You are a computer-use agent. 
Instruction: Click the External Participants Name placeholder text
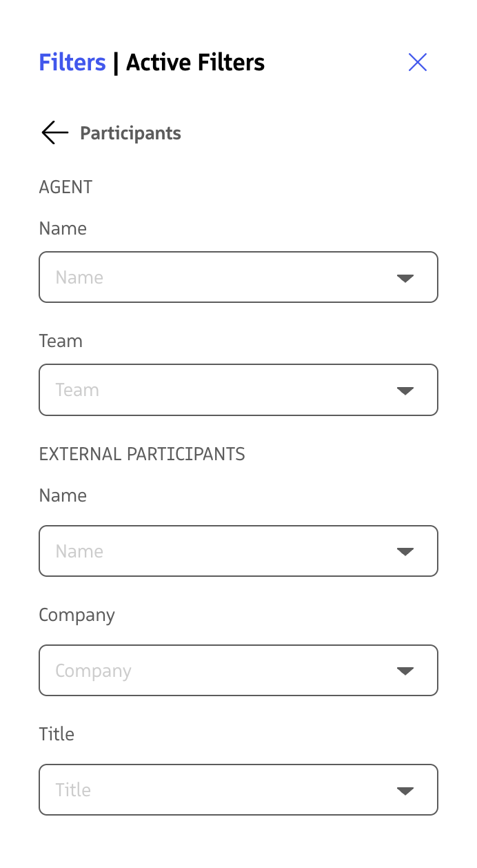(79, 551)
